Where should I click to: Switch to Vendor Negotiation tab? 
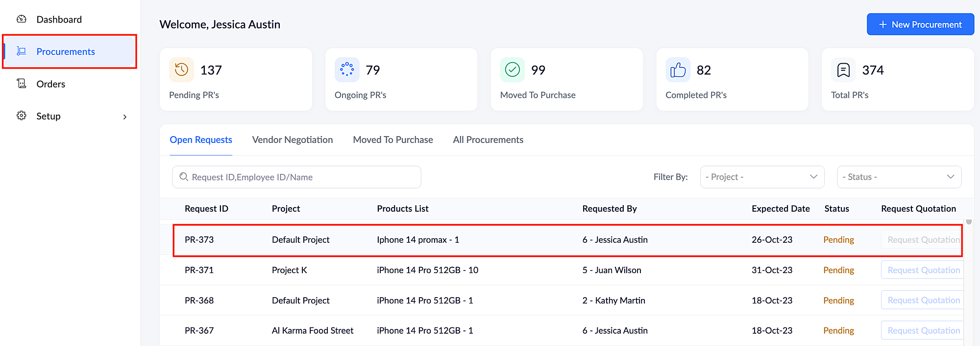(293, 140)
